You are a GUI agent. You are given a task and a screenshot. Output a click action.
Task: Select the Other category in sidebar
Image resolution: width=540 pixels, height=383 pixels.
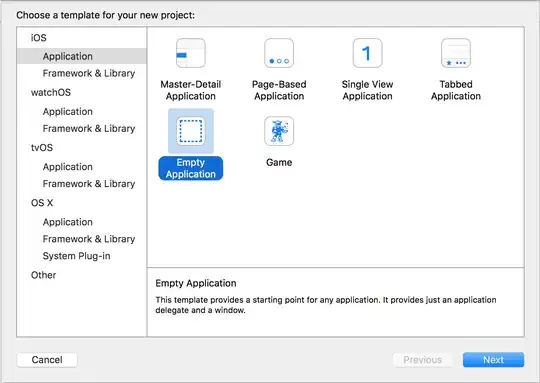tap(43, 275)
